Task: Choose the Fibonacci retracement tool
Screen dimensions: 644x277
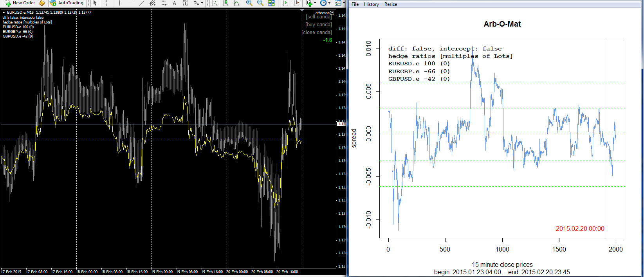Action: click(x=164, y=3)
